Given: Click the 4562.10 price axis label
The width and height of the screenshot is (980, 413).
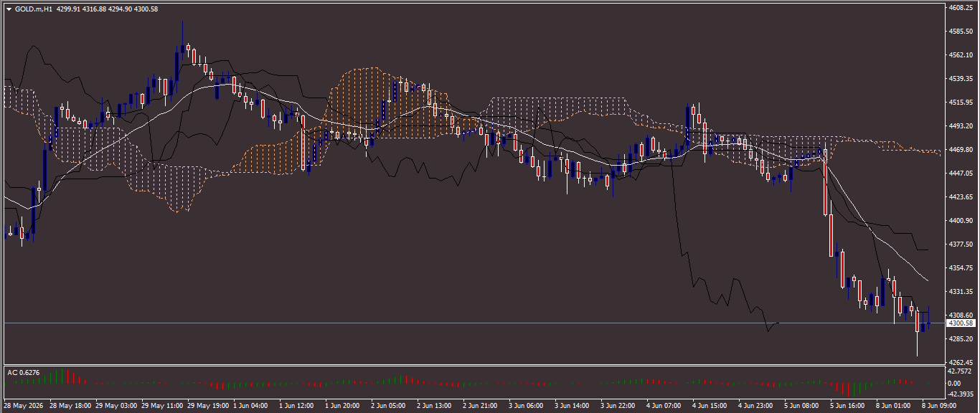Looking at the screenshot, I should coord(959,55).
